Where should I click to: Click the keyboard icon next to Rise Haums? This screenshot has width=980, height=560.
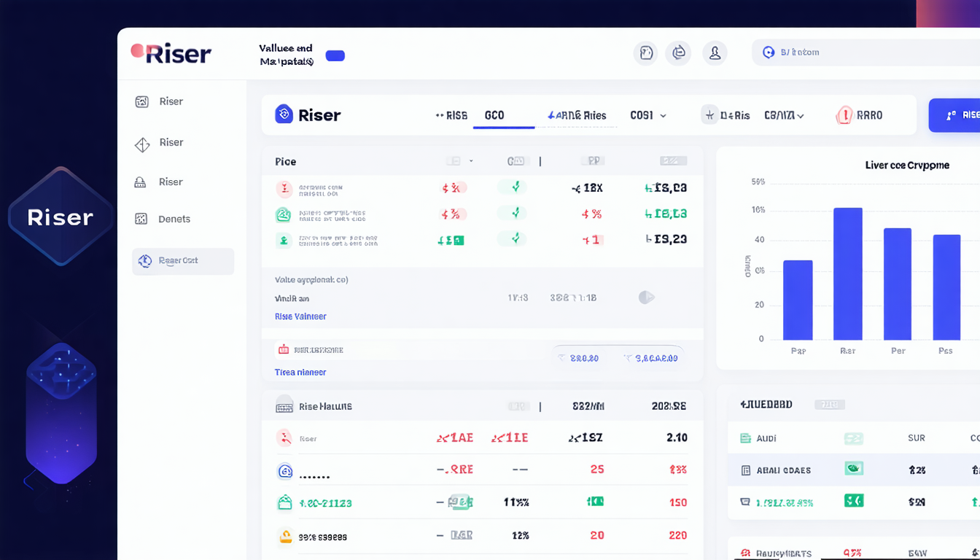point(284,406)
